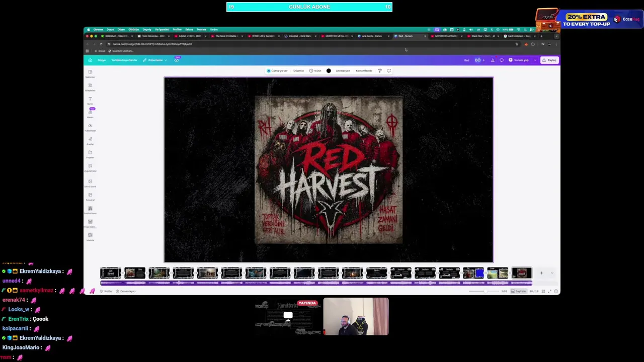The image size is (644, 362).
Task: Toggle Zamanlayıcı timer
Action: [x=126, y=291]
